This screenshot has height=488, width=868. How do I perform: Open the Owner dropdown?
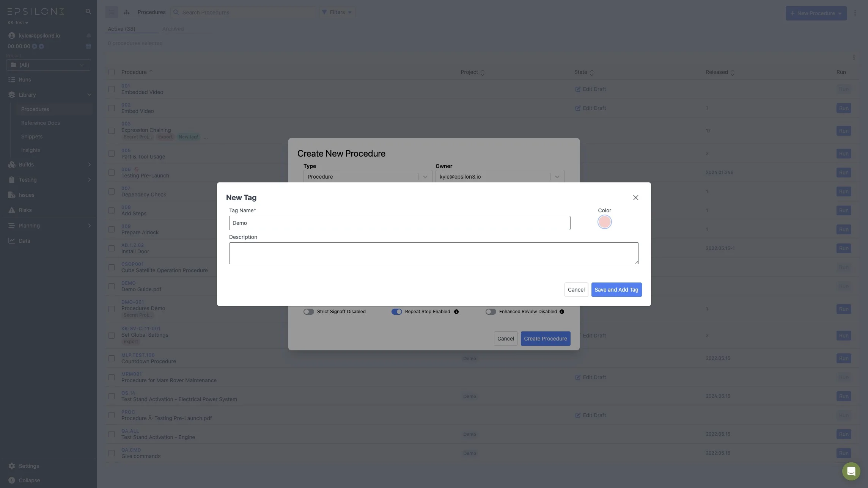(500, 177)
